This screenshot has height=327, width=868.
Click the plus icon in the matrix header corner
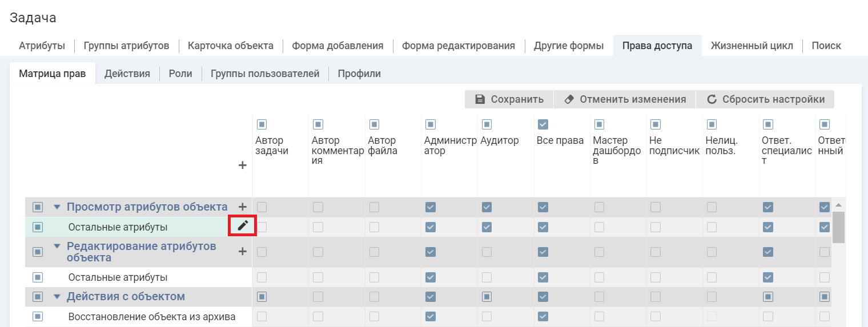[243, 165]
